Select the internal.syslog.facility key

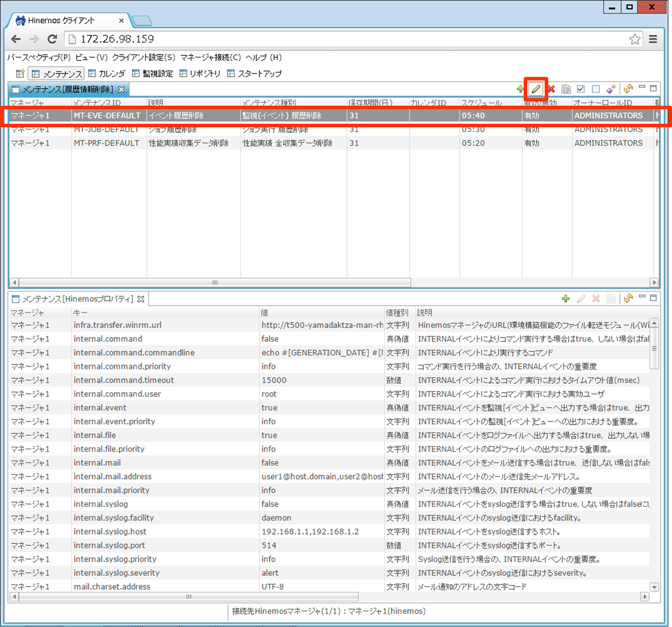click(114, 518)
